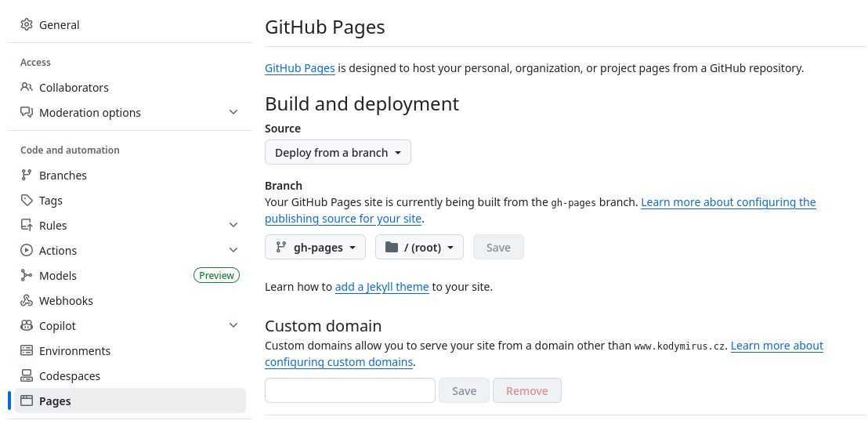Click the Tags label icon

point(27,200)
